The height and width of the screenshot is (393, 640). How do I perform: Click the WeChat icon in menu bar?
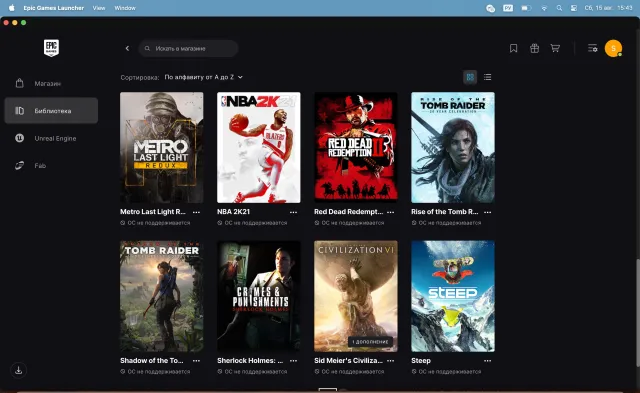point(490,8)
